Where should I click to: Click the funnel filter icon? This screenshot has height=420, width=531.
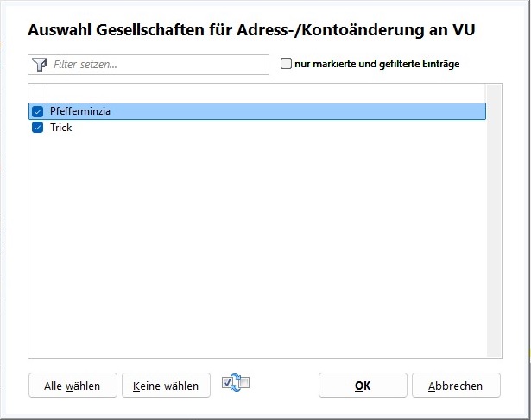pyautogui.click(x=39, y=65)
